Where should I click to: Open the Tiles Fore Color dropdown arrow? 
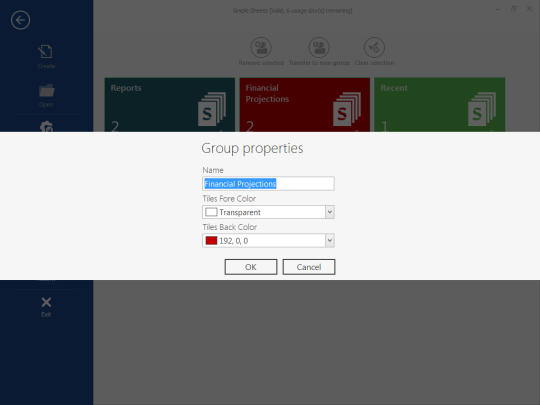pos(330,212)
